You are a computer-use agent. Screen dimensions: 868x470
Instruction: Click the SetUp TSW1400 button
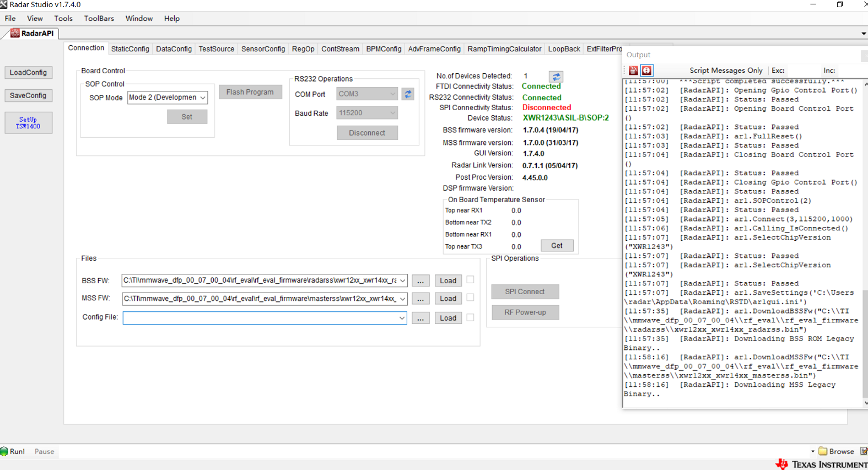coord(28,123)
